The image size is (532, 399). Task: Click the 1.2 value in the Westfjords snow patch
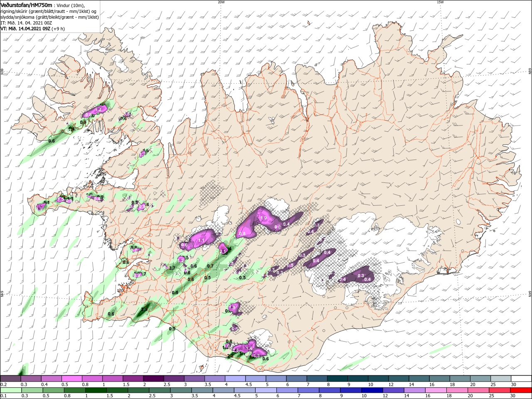click(99, 109)
